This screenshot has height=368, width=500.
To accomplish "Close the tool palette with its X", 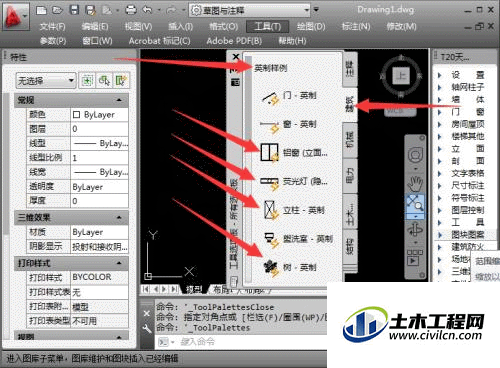I will click(x=235, y=57).
